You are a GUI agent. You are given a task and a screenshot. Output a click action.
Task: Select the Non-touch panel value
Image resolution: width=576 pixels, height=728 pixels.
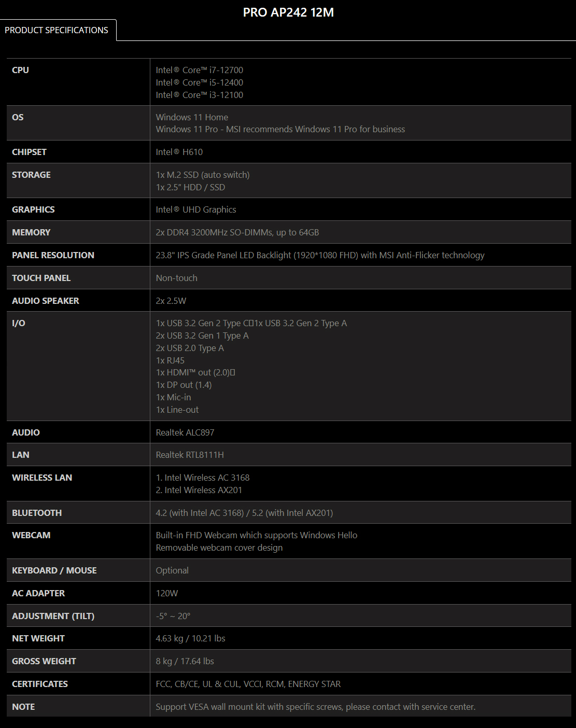(x=176, y=278)
